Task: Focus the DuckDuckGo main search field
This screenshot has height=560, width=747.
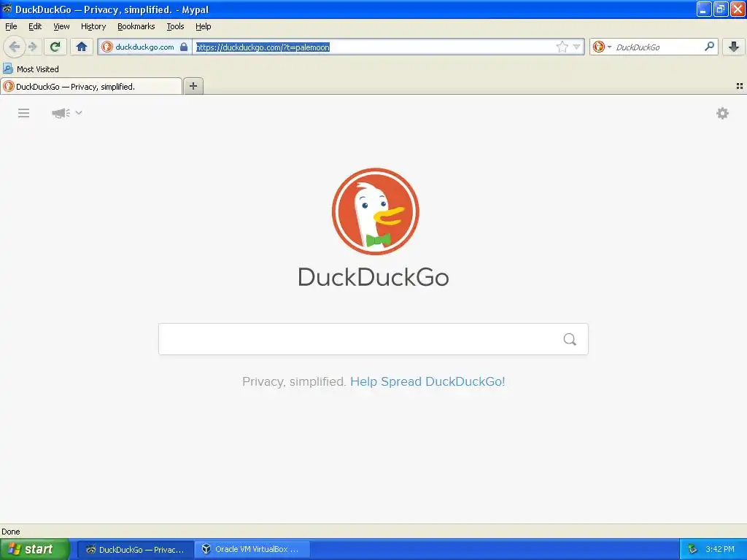Action: (373, 339)
